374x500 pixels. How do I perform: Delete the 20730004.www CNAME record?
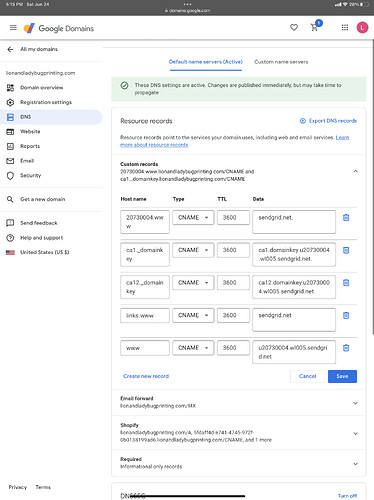coord(346,218)
